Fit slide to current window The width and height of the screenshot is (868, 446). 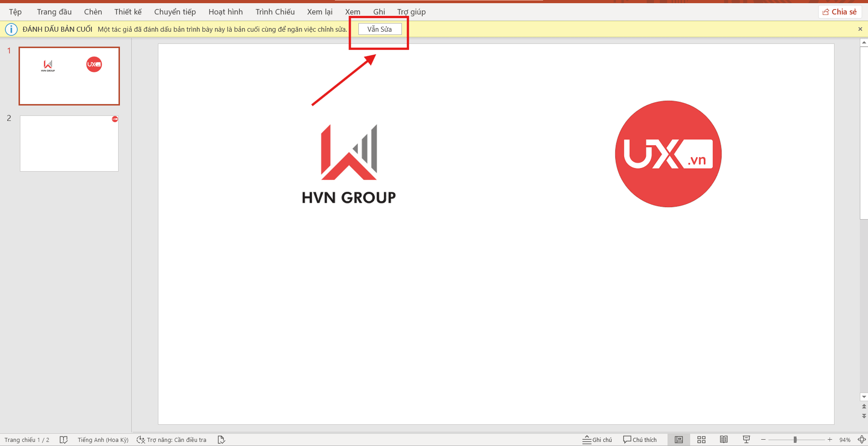pos(861,440)
